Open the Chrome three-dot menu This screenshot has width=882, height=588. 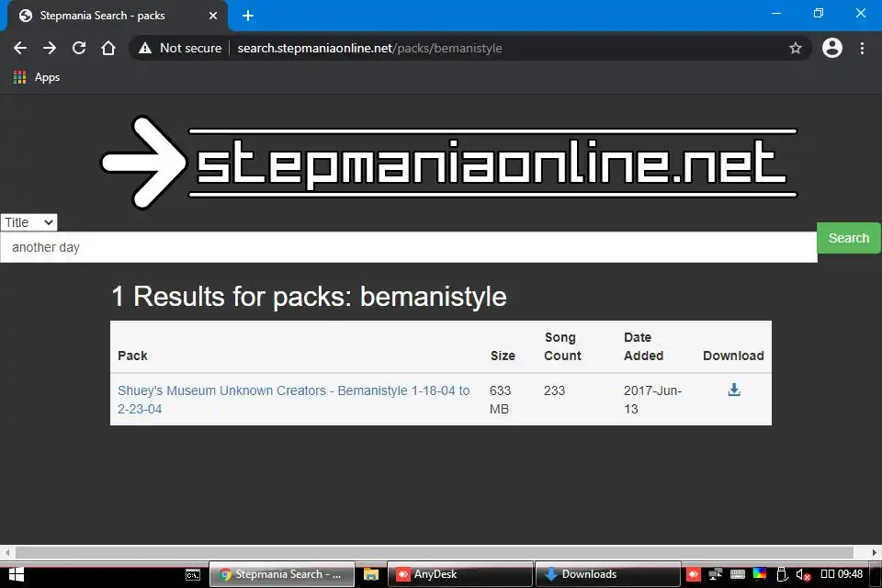tap(862, 48)
